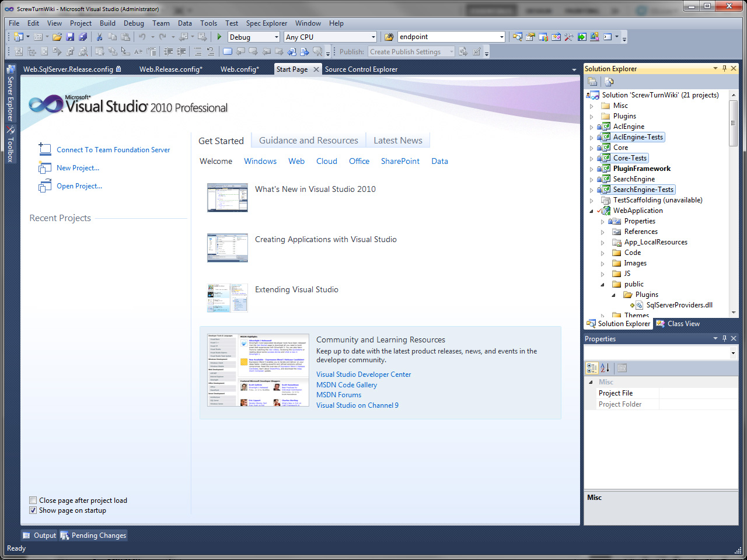Collapse the WebApplication project node

592,211
